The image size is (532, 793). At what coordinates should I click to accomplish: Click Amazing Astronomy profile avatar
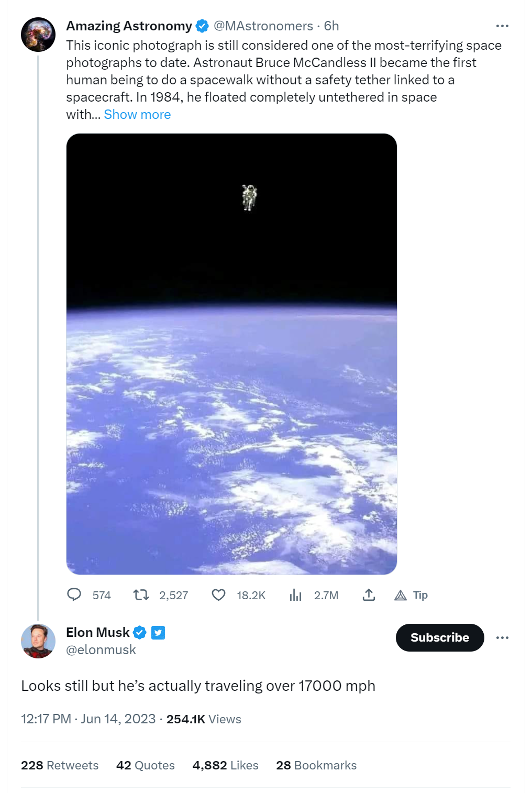point(38,35)
